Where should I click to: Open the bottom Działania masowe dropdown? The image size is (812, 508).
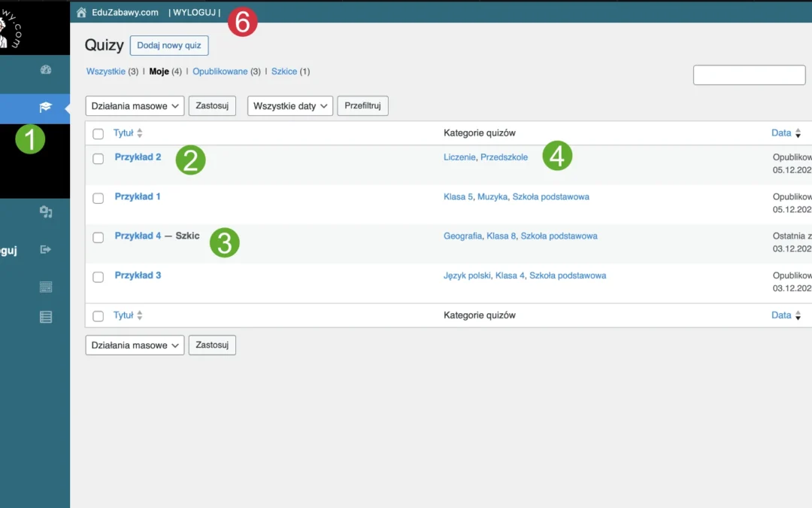coord(135,345)
